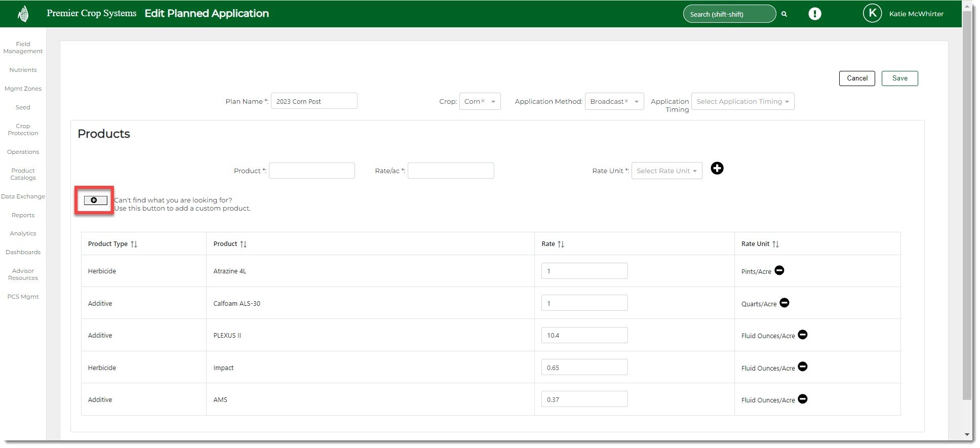Open Crop Protection in the sidebar

coord(23,130)
